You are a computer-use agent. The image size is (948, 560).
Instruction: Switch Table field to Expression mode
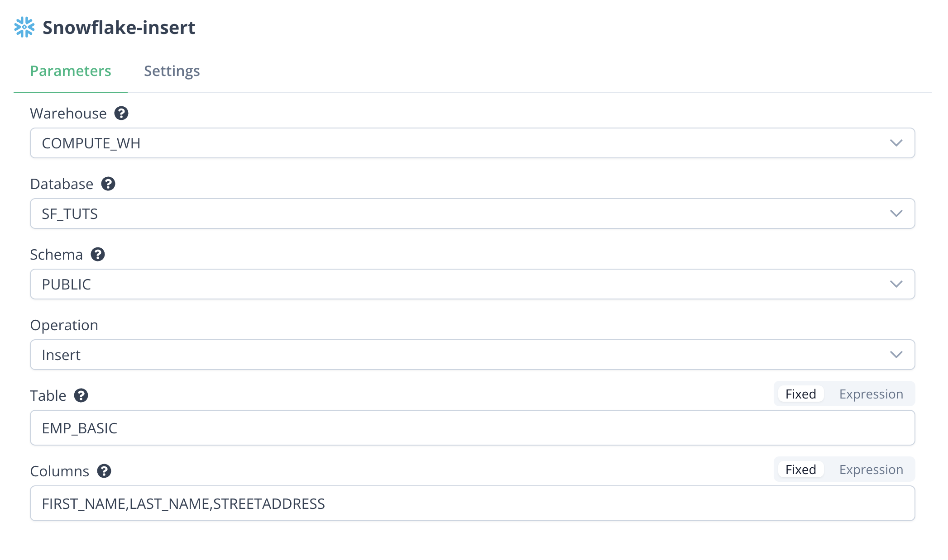pyautogui.click(x=871, y=394)
